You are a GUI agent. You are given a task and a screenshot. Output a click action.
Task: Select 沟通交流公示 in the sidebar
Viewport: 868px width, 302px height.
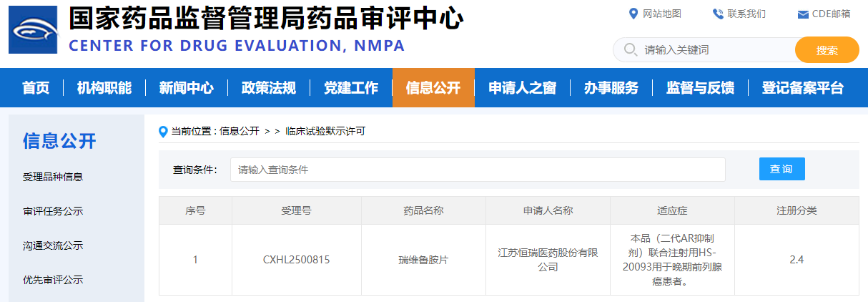pos(53,245)
